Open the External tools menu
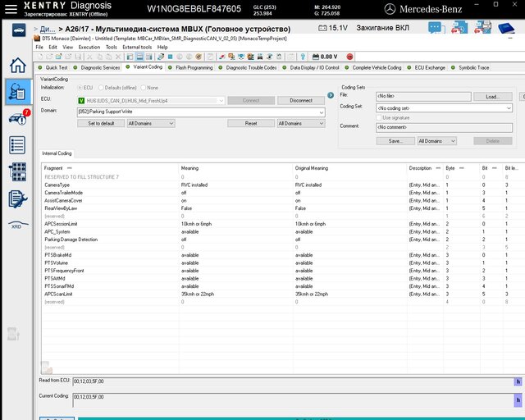Screen dimensions: 525x420 [137, 47]
